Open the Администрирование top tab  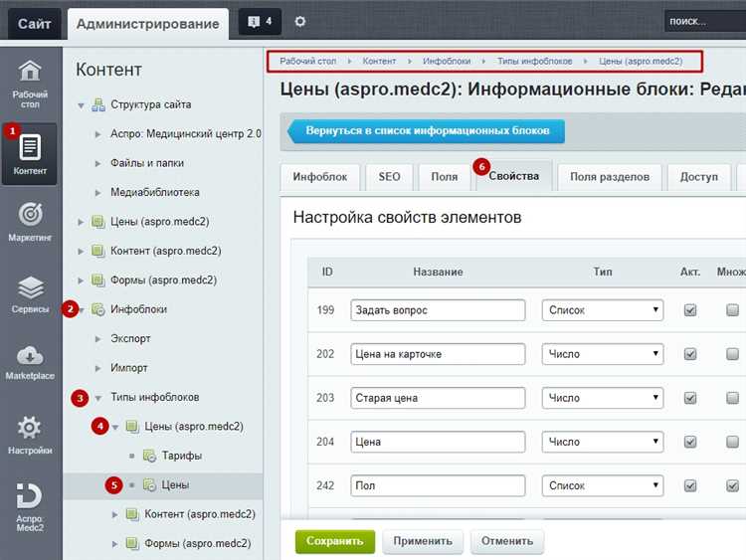(148, 24)
